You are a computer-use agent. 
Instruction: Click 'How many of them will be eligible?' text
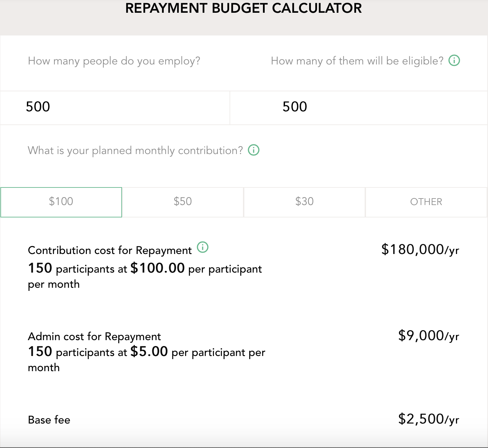coord(357,61)
